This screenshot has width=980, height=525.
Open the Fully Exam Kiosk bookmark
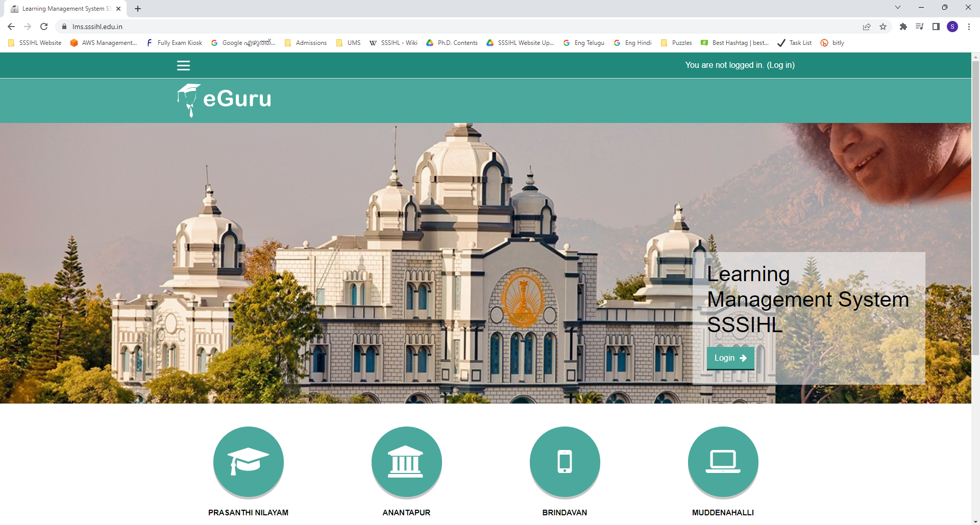pyautogui.click(x=174, y=43)
